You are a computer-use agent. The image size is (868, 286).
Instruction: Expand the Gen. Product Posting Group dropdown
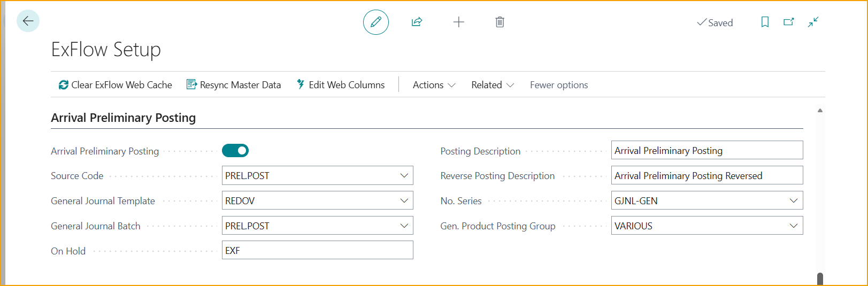(794, 226)
